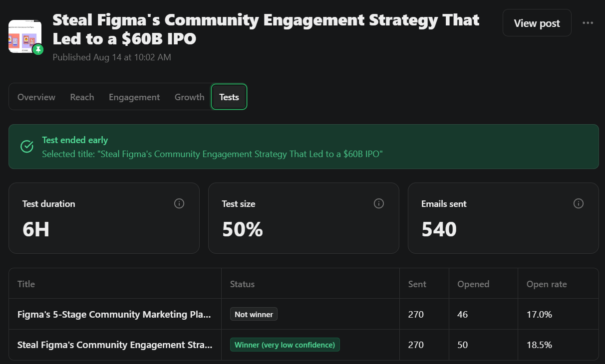
Task: Click the Winner (very low confidence) badge
Action: 285,345
